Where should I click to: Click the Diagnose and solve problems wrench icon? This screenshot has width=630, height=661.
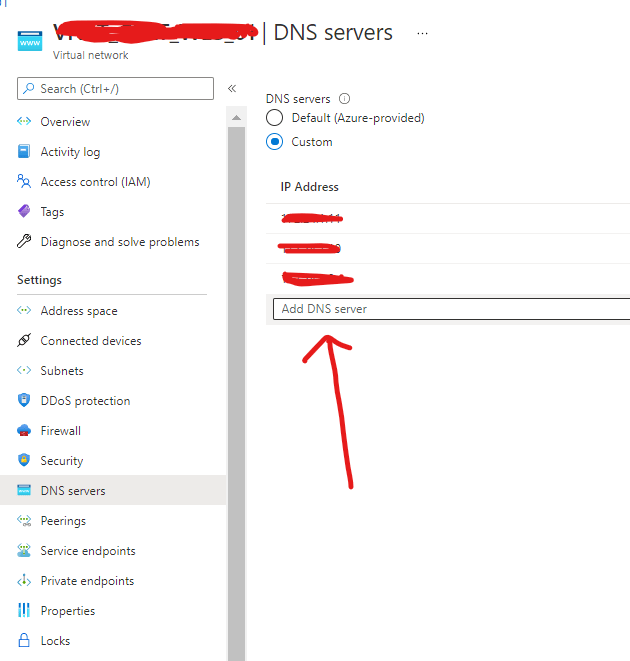tap(24, 242)
